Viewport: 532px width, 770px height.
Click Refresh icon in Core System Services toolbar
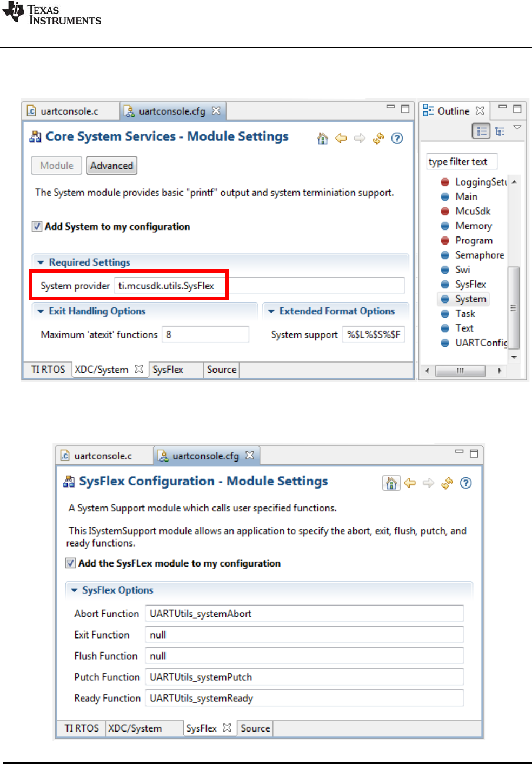pyautogui.click(x=378, y=139)
